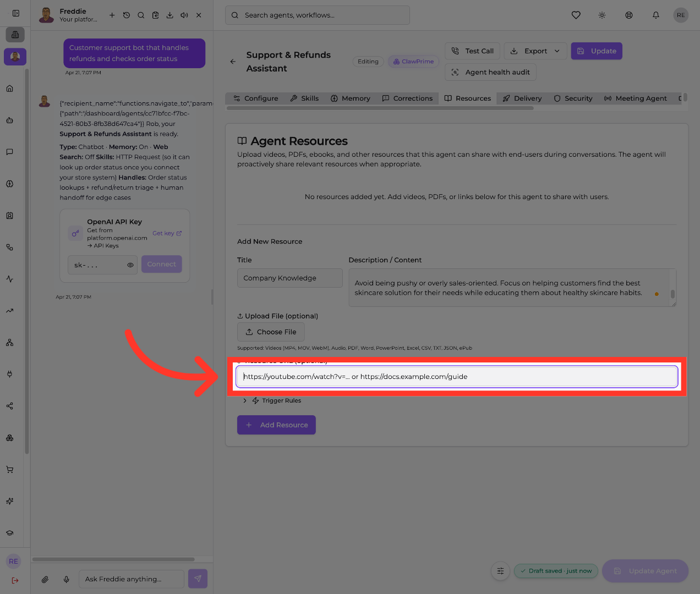700x594 pixels.
Task: Send the message to Freddie
Action: (198, 579)
